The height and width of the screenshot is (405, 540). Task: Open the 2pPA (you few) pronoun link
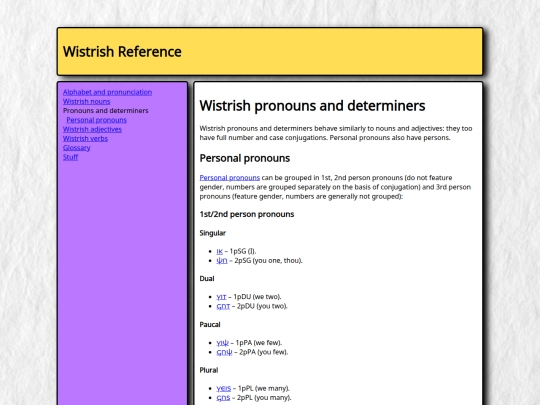(224, 352)
